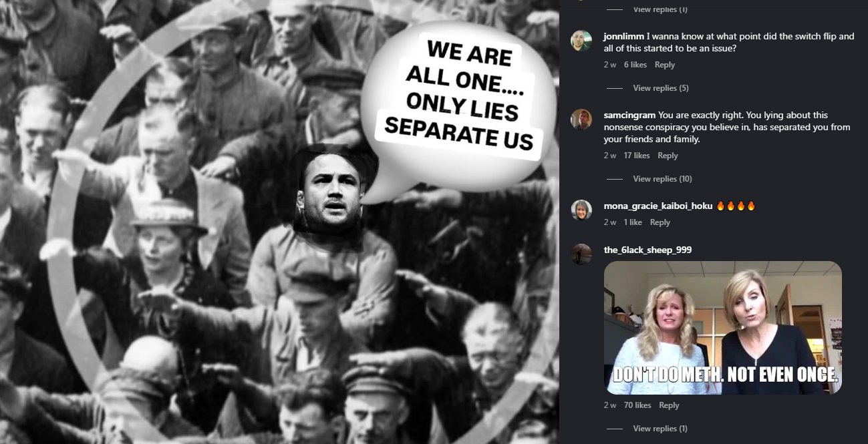This screenshot has width=868, height=444.
Task: Reply to samcingram's comment
Action: (668, 156)
